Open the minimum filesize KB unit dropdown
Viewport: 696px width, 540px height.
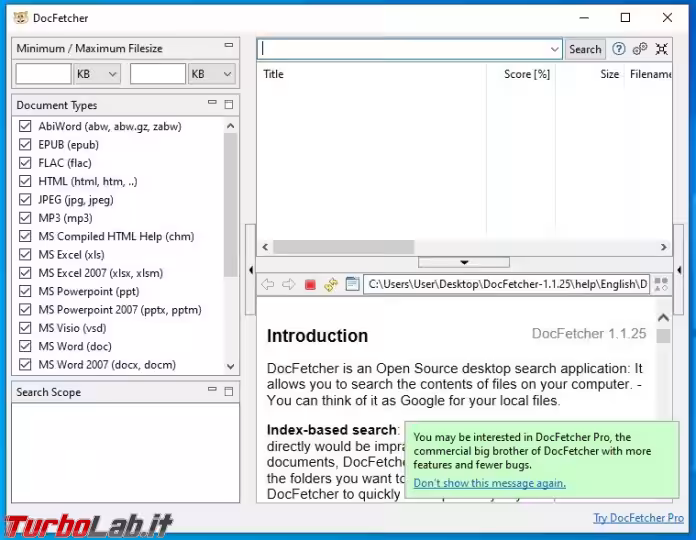(x=98, y=74)
